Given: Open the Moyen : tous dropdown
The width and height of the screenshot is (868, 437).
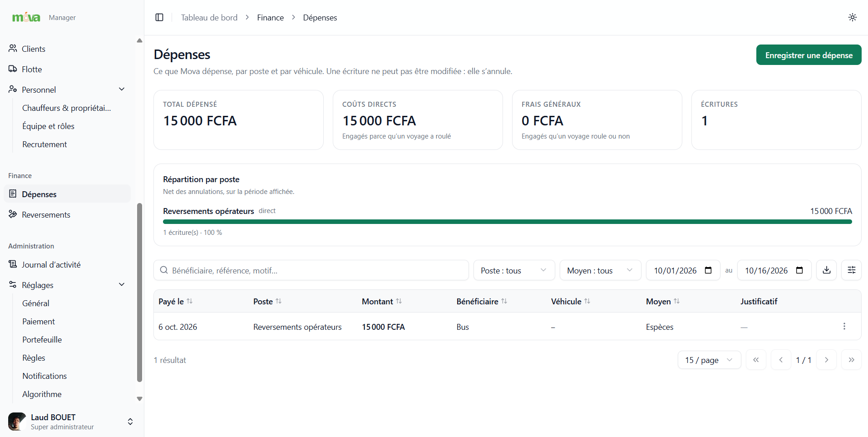Looking at the screenshot, I should point(600,270).
